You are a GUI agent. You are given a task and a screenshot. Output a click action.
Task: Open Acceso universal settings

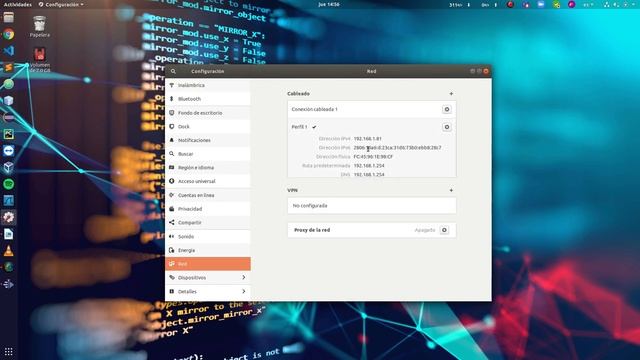coord(208,181)
